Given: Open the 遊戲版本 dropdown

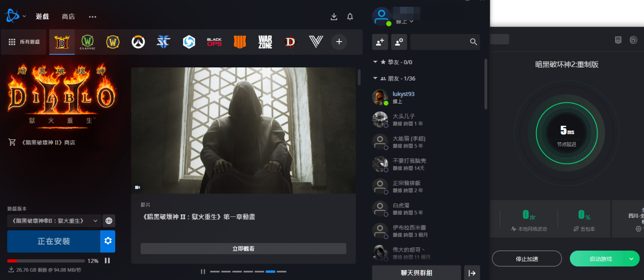Looking at the screenshot, I should (x=54, y=221).
